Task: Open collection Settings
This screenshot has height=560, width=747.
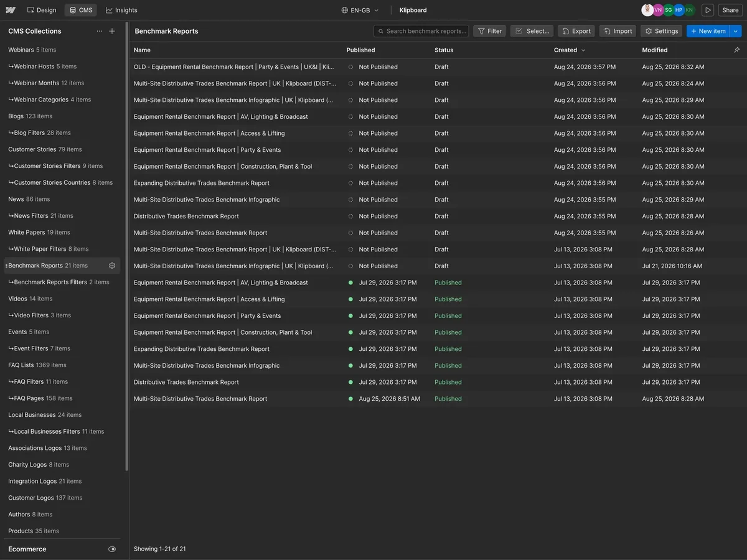Action: coord(661,31)
